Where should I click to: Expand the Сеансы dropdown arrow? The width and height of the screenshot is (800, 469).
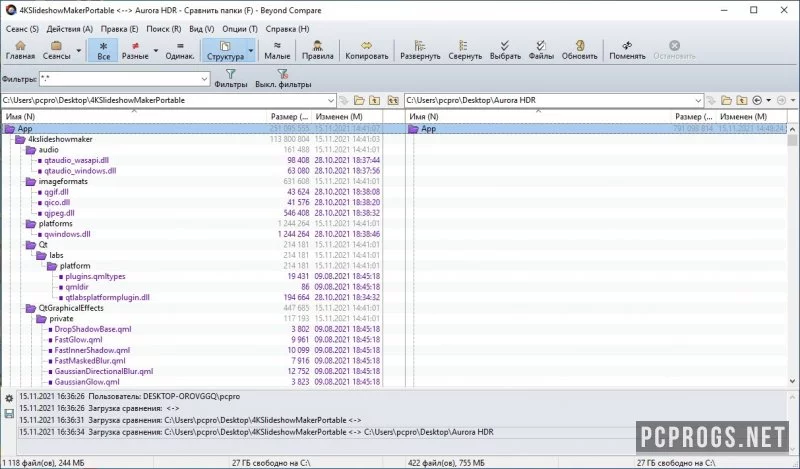(x=79, y=50)
